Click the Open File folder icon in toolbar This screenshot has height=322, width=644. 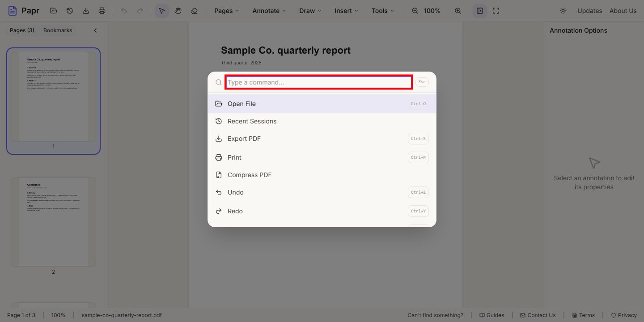point(54,11)
